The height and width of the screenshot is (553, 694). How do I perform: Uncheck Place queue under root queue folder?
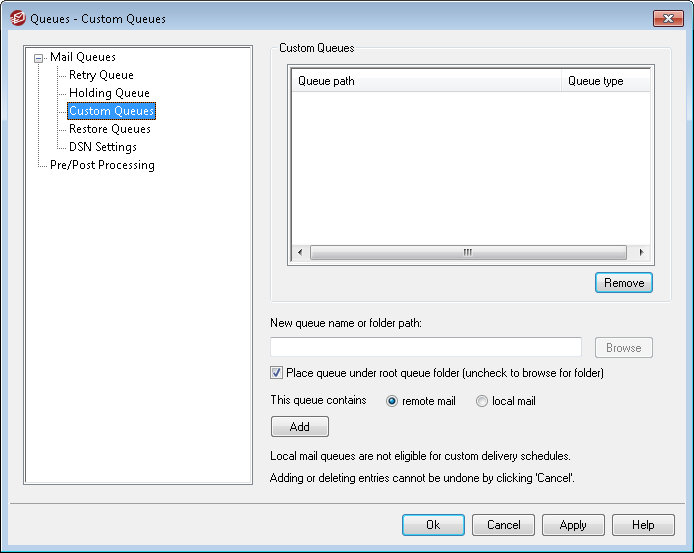coord(277,373)
